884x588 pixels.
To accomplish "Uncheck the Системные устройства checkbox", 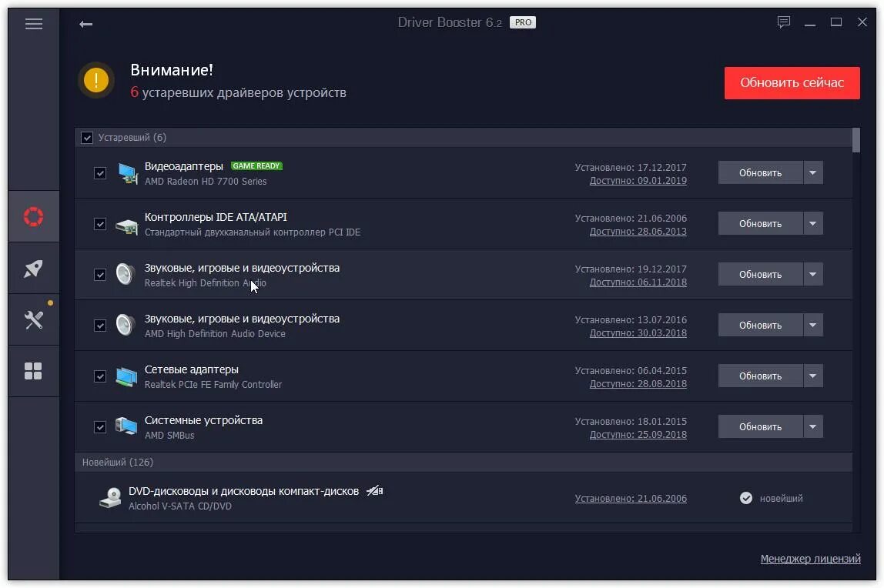I will pos(100,426).
